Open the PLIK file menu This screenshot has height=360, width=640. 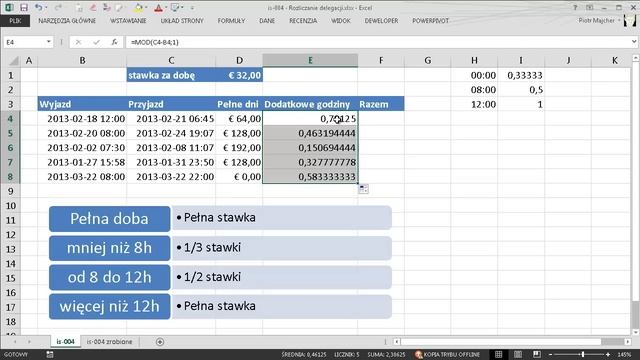pyautogui.click(x=15, y=20)
